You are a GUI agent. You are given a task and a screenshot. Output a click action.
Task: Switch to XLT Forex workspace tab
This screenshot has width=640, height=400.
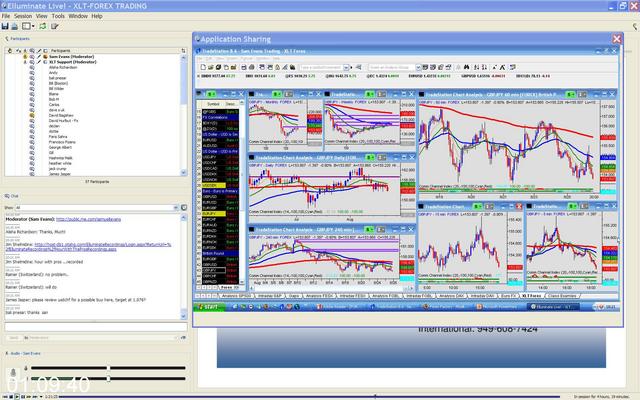click(531, 296)
